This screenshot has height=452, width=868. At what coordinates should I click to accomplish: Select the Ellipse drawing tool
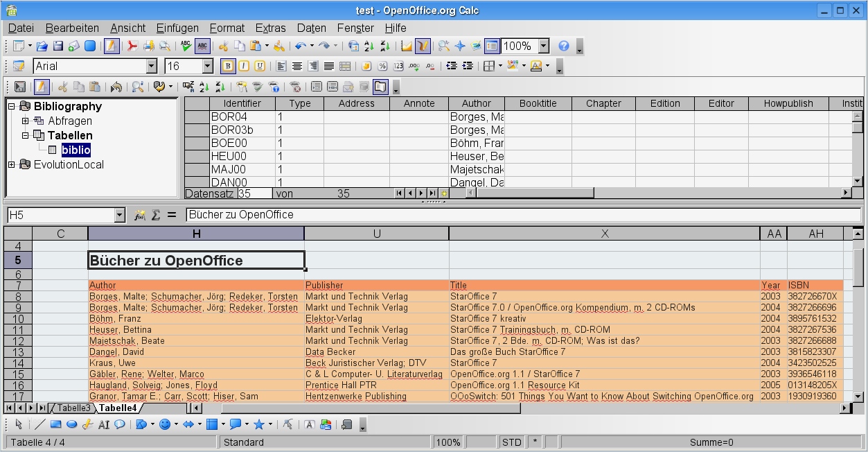pos(71,425)
